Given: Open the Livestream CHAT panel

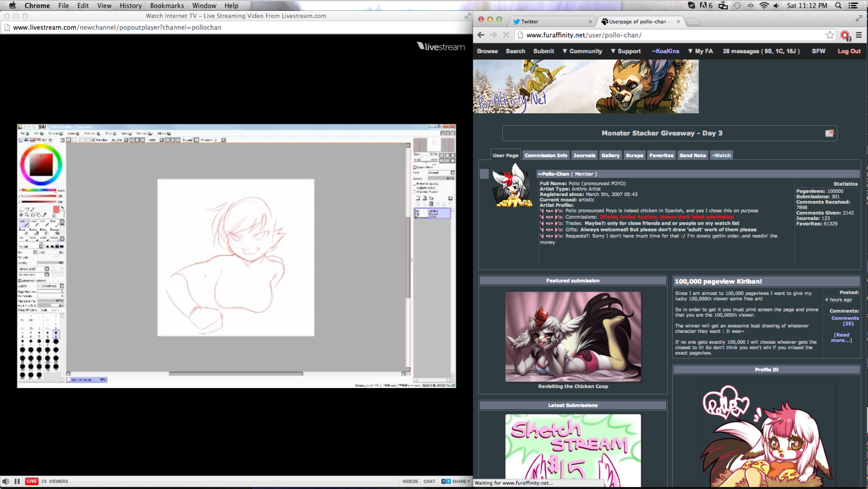Looking at the screenshot, I should coord(429,481).
